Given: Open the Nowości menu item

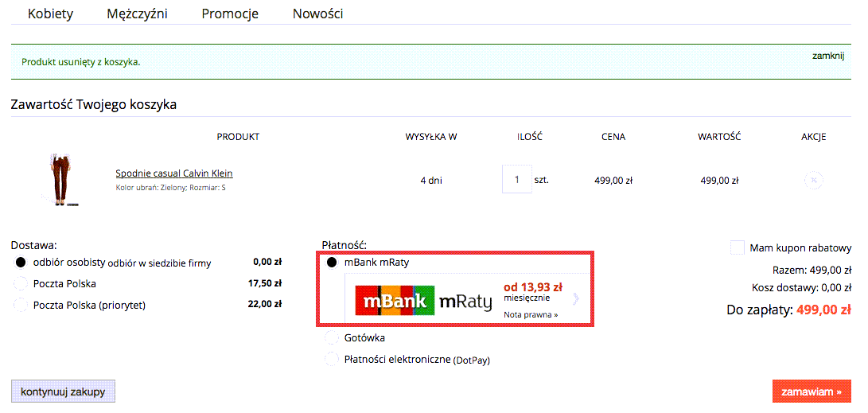Looking at the screenshot, I should coord(317,14).
